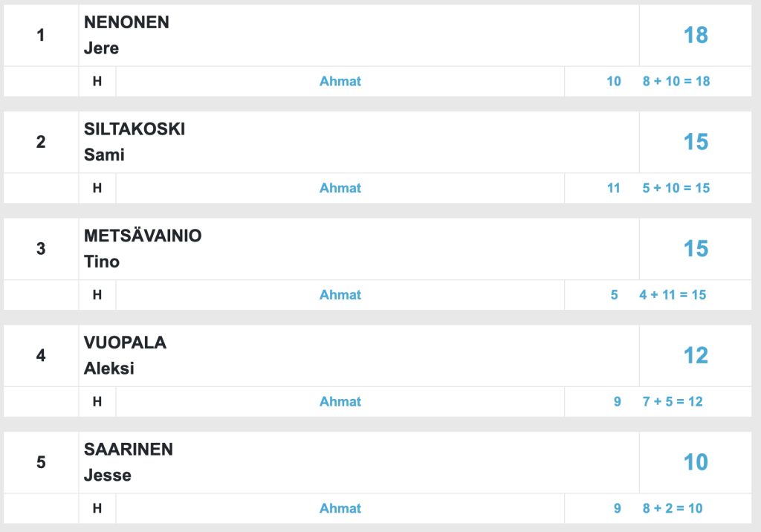
Task: Click the "8 + 2 = 10" breakdown
Action: click(x=672, y=509)
